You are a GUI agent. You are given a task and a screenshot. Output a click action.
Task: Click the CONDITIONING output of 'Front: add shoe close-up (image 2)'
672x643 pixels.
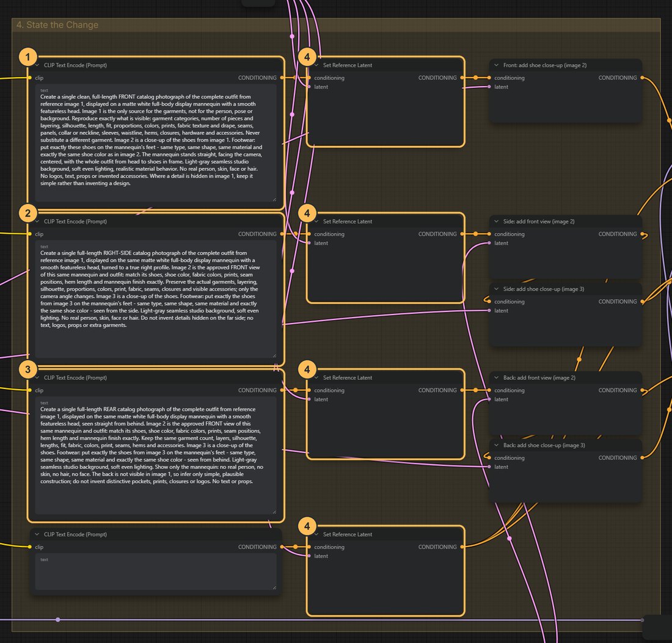click(642, 78)
